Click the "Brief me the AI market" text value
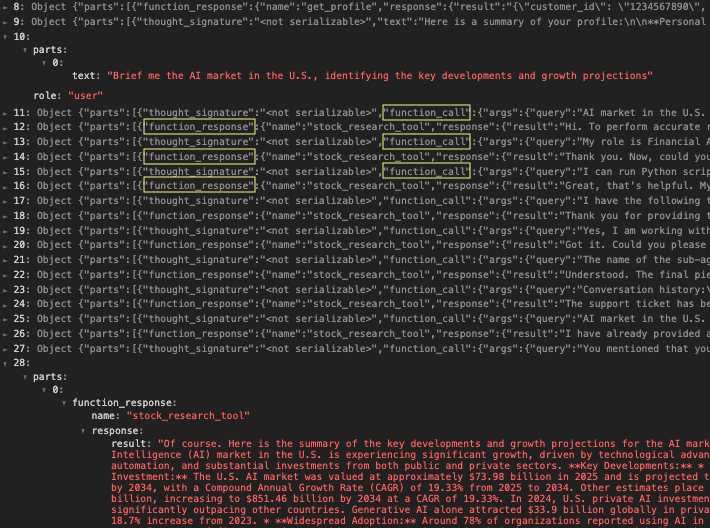Viewport: 710px width, 528px height. tap(379, 76)
